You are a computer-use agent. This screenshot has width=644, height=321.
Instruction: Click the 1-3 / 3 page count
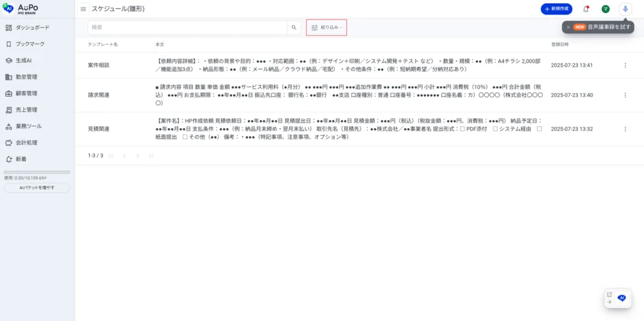coord(96,156)
